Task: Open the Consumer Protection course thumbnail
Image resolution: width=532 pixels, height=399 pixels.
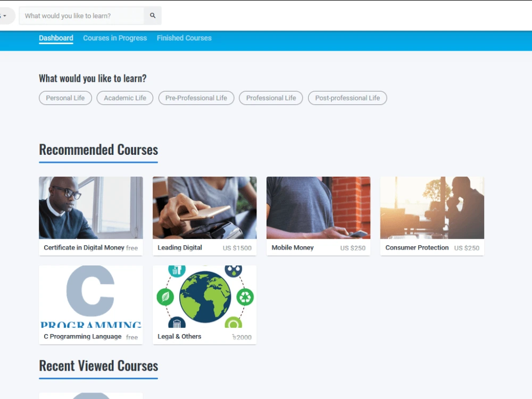Action: [x=432, y=207]
